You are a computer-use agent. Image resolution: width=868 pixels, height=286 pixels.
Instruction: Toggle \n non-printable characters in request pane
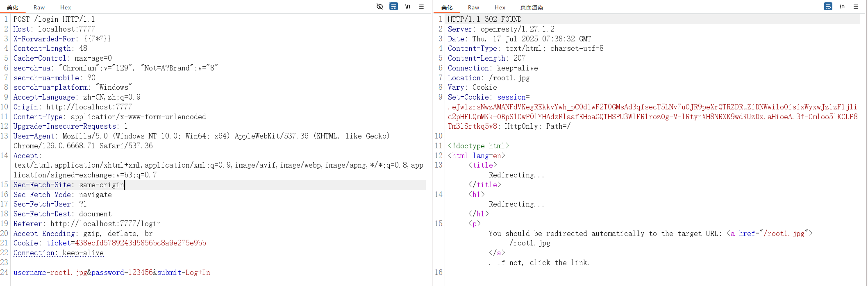pos(408,7)
